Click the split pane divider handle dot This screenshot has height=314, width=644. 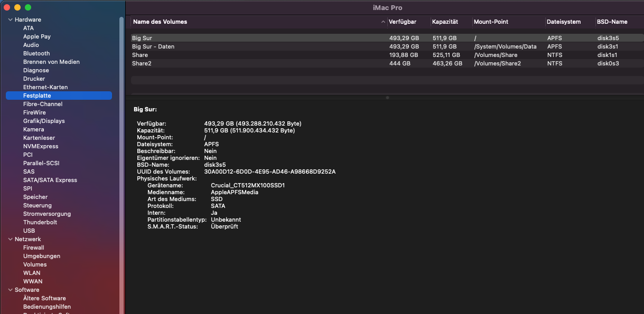(x=387, y=98)
